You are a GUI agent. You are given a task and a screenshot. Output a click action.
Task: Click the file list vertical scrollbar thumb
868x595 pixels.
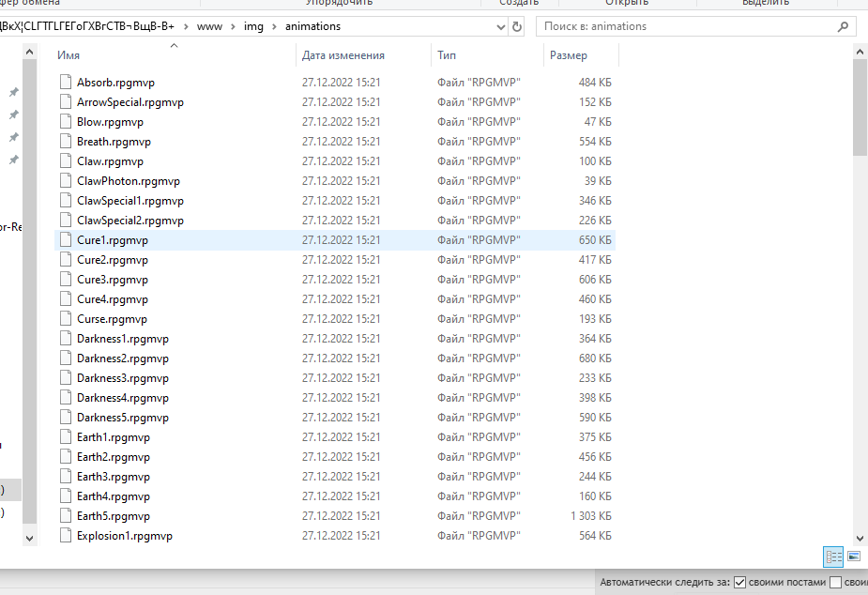pyautogui.click(x=860, y=107)
